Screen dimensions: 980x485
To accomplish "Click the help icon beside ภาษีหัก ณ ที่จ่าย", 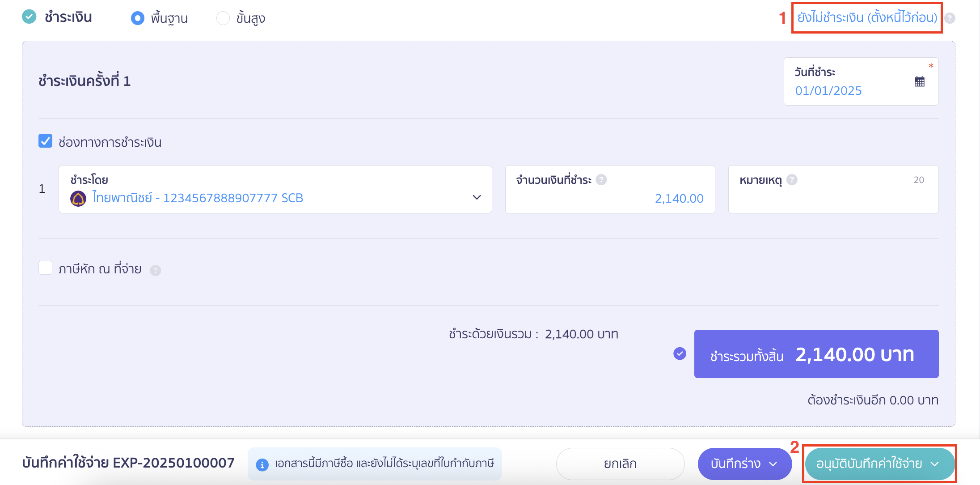I will click(x=156, y=270).
